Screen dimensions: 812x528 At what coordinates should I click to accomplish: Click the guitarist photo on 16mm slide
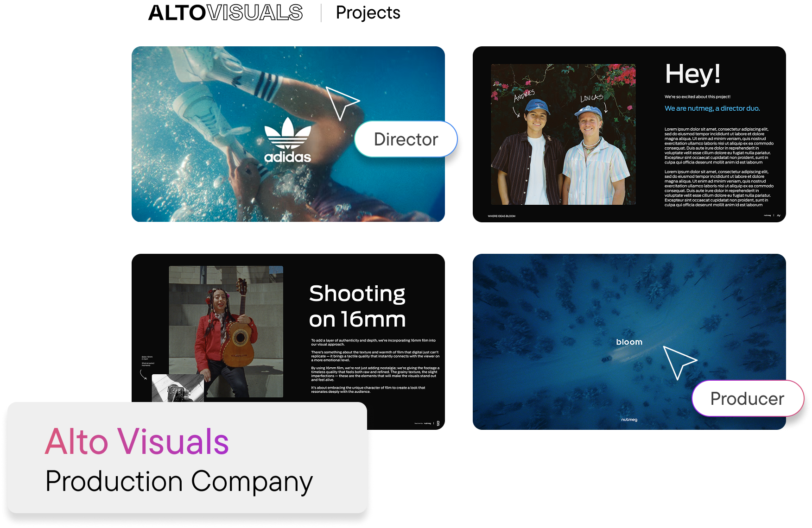[x=226, y=331]
